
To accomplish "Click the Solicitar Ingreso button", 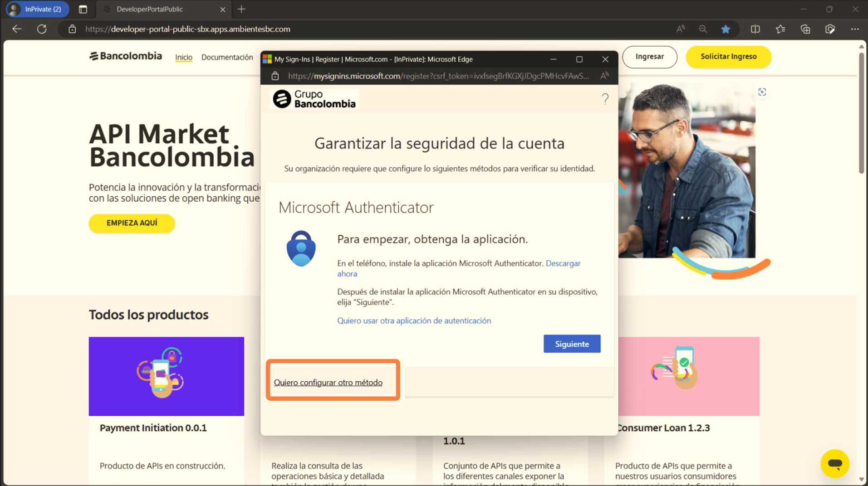I will 728,57.
